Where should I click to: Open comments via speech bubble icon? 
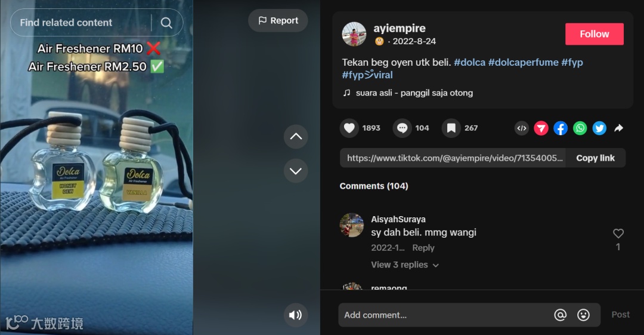tap(402, 128)
